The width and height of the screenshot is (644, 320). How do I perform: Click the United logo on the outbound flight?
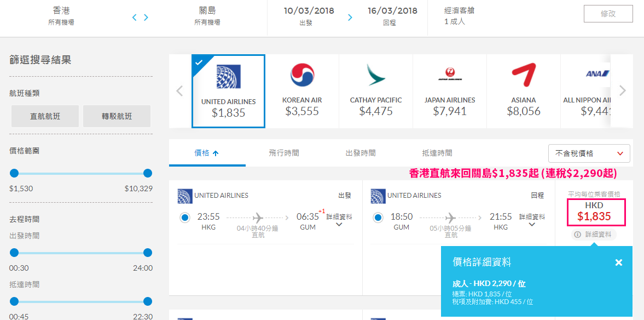(x=185, y=196)
